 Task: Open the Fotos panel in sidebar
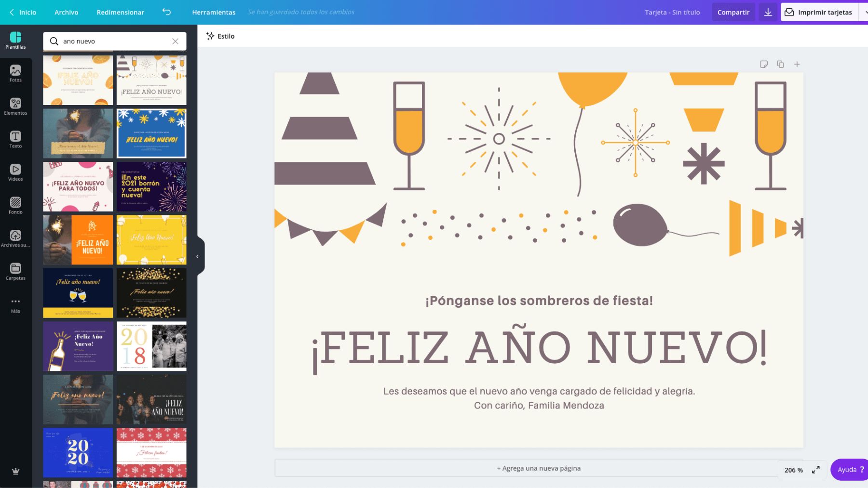point(15,74)
